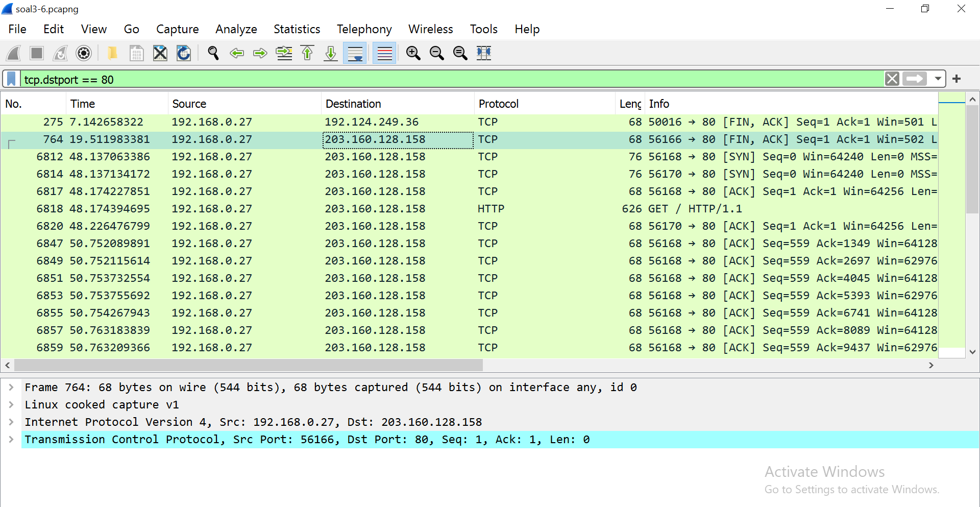Save this capture file
The image size is (980, 507).
click(x=136, y=53)
